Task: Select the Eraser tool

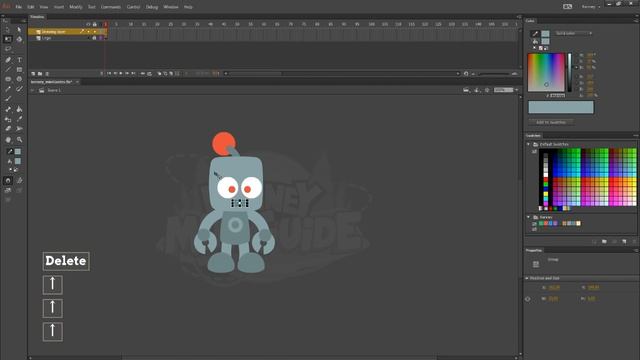Action: pyautogui.click(x=8, y=129)
